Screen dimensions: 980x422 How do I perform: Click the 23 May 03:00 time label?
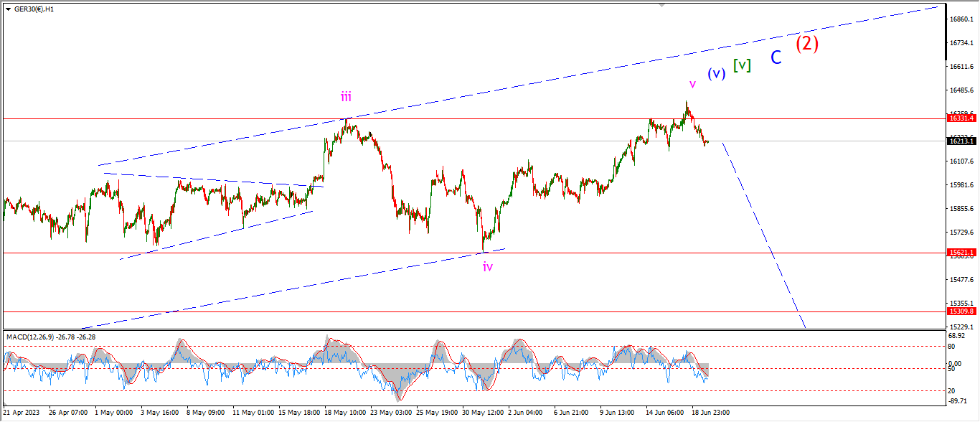pos(392,413)
